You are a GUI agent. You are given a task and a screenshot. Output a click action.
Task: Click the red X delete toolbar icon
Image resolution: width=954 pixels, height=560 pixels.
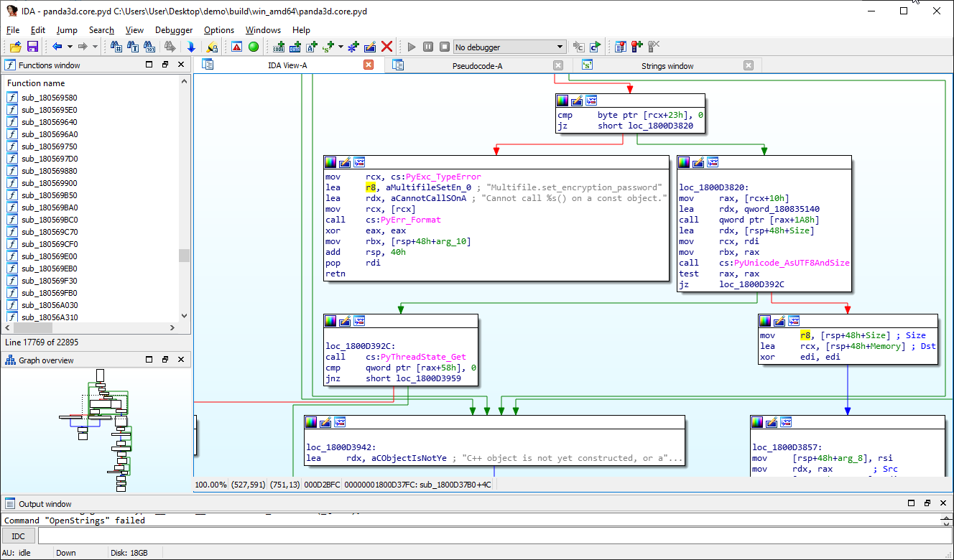point(386,47)
